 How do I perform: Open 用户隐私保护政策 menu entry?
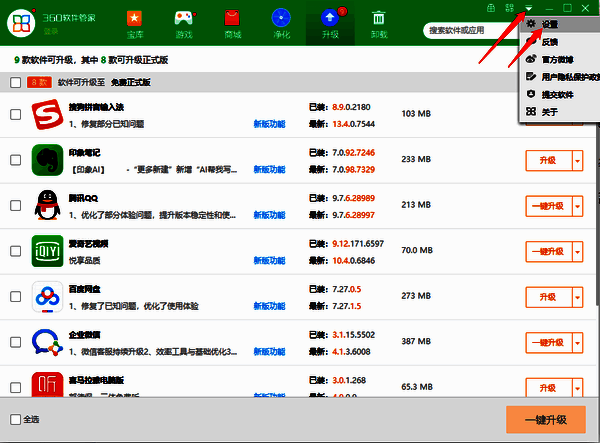559,77
